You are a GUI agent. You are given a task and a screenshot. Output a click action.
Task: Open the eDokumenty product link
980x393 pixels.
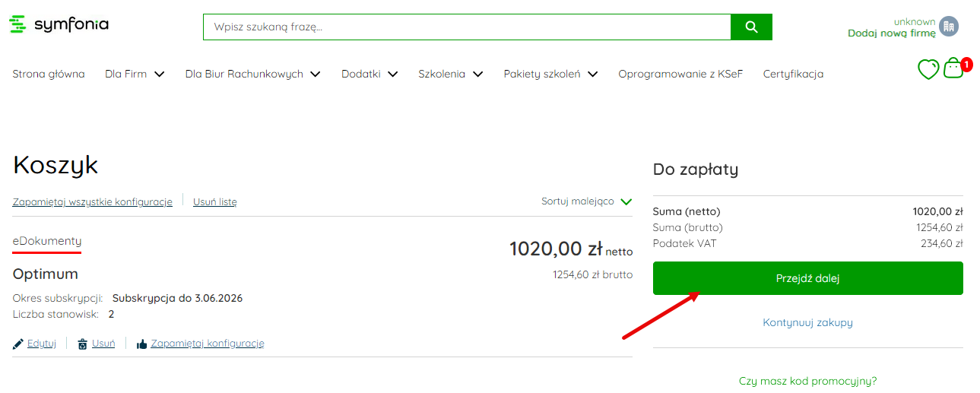[47, 241]
